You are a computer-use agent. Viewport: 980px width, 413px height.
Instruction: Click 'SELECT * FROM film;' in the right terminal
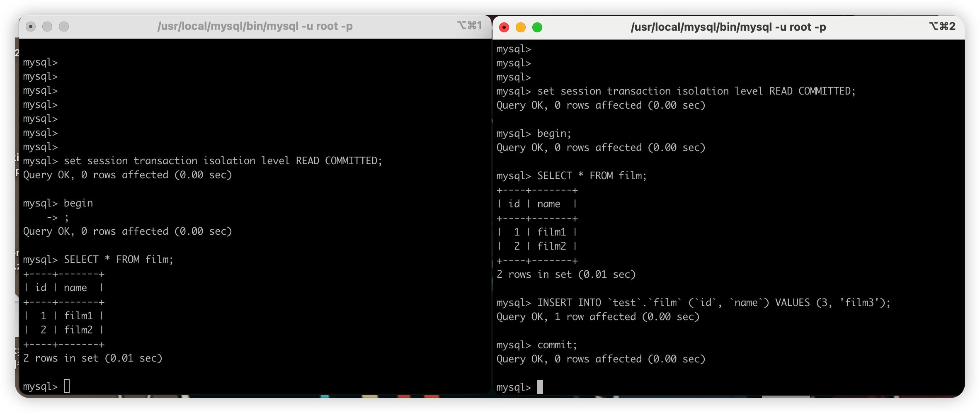point(592,176)
